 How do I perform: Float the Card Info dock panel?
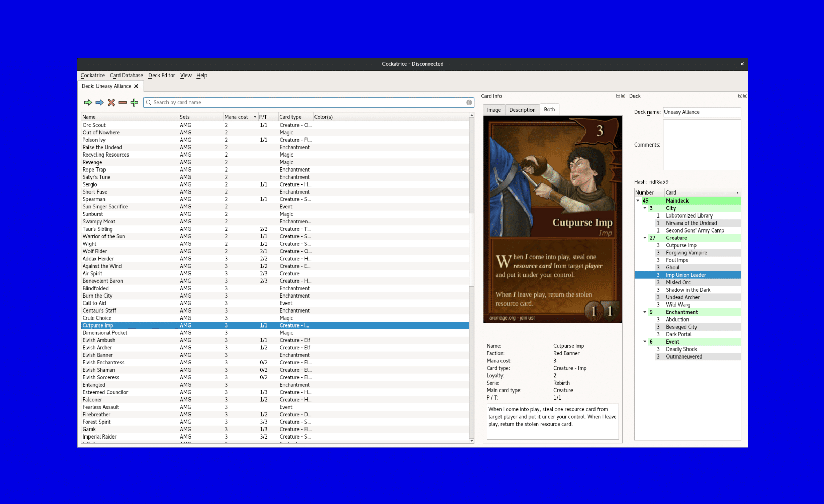coord(618,96)
